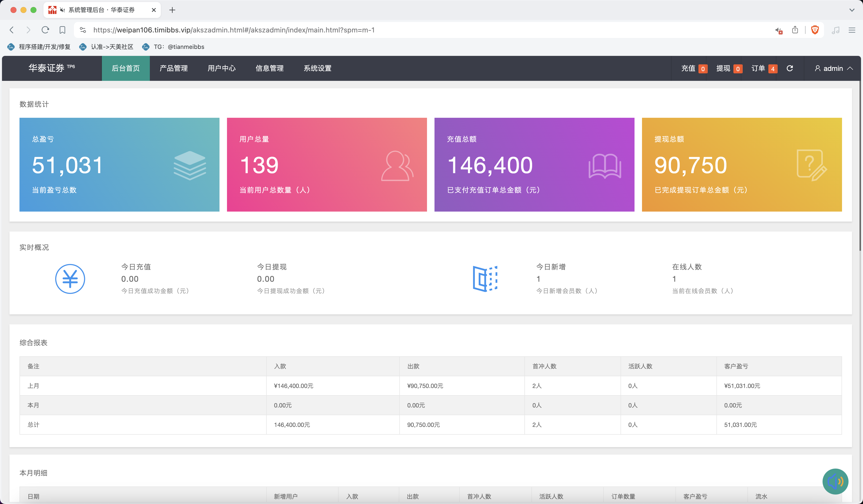Click the users icon in 用户总量 card

[x=397, y=166]
